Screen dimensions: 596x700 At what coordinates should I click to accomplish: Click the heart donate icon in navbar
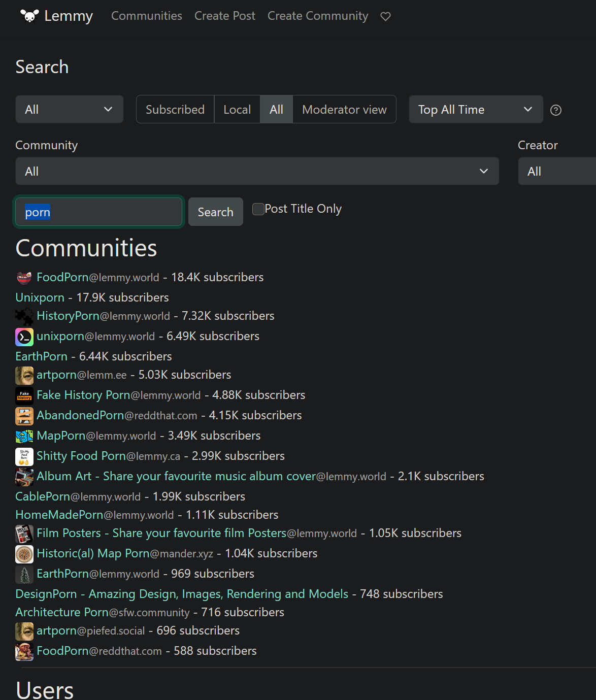[385, 16]
